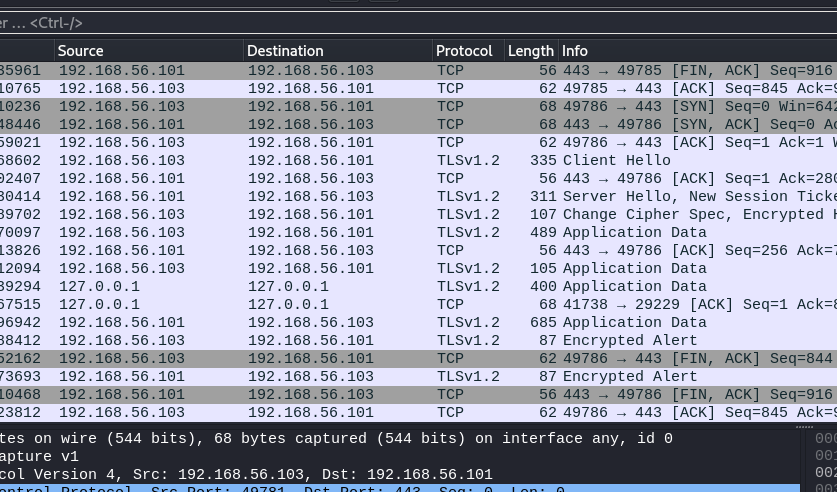Sort packets by the Length column header
This screenshot has height=492, width=837.
(x=531, y=51)
